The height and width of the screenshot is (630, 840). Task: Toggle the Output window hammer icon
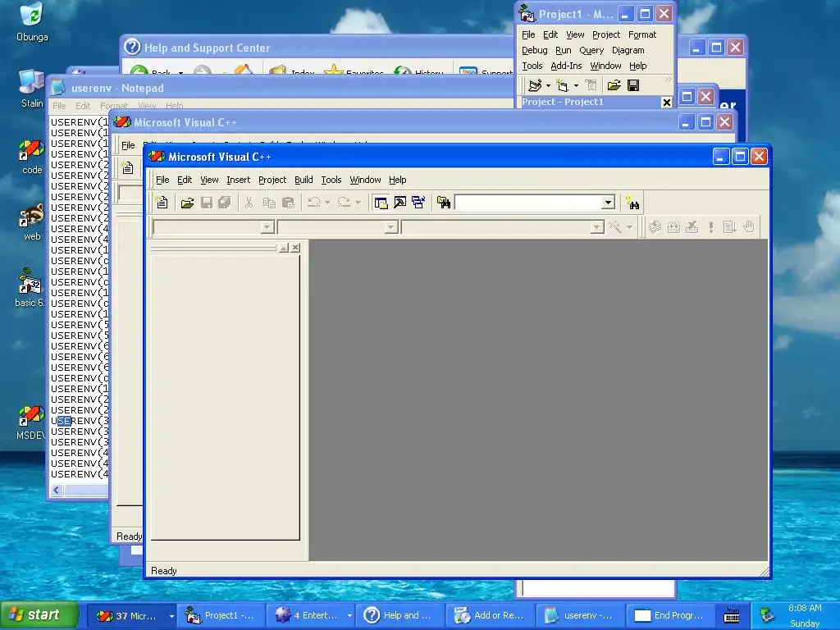click(x=399, y=203)
